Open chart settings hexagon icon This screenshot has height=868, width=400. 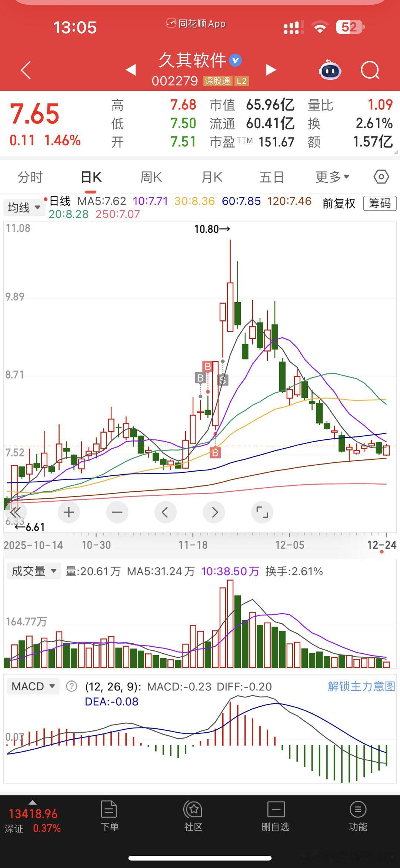pyautogui.click(x=381, y=177)
